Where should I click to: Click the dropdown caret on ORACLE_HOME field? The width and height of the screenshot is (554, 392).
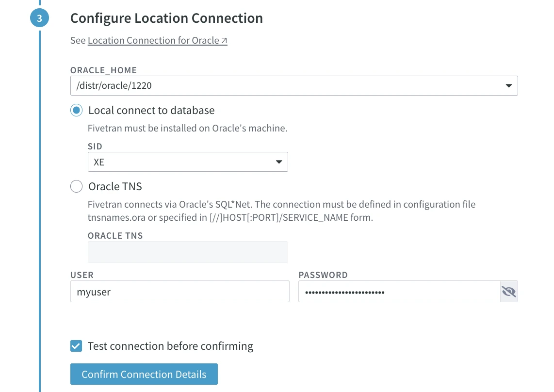[508, 85]
